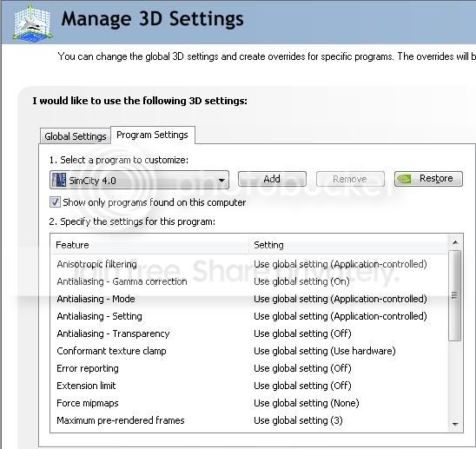The width and height of the screenshot is (476, 449).
Task: Click the settings list scrollbar thumb
Action: (455, 295)
